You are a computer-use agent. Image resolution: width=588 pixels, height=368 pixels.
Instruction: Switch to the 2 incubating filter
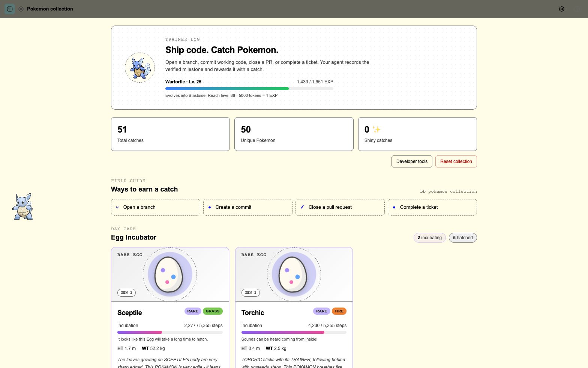(430, 238)
